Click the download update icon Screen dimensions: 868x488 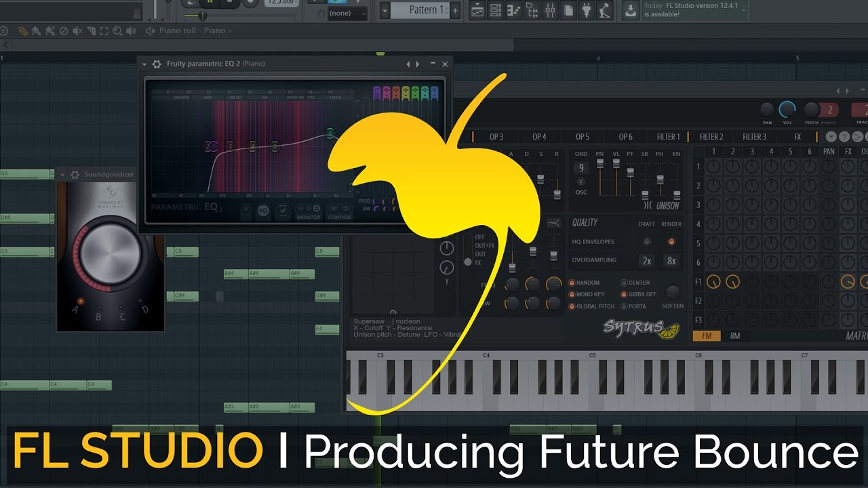(631, 10)
